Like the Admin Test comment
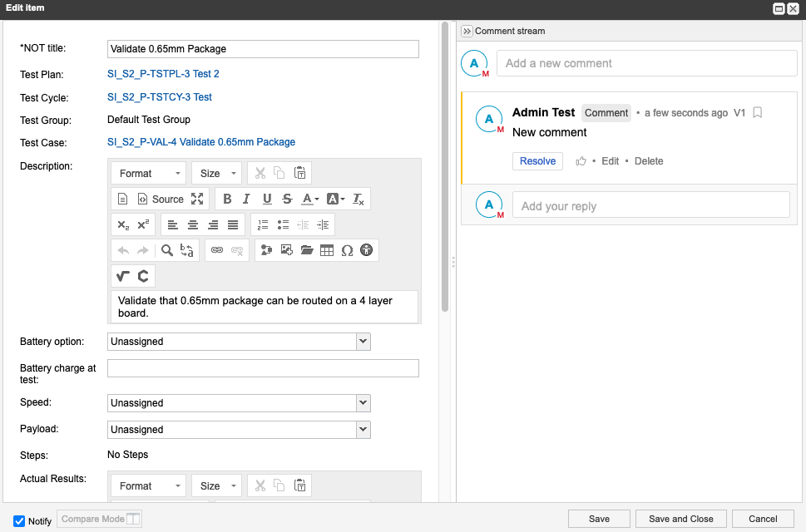This screenshot has width=806, height=532. click(581, 161)
